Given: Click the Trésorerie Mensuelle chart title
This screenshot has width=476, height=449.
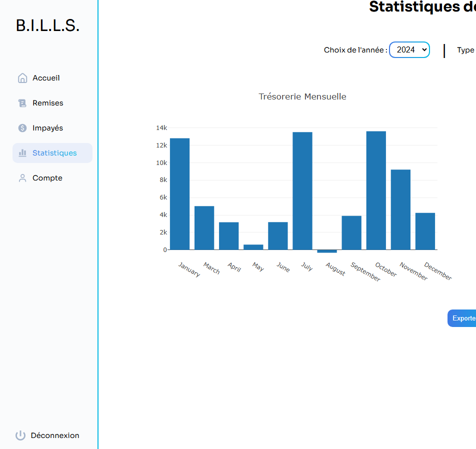Looking at the screenshot, I should (302, 96).
